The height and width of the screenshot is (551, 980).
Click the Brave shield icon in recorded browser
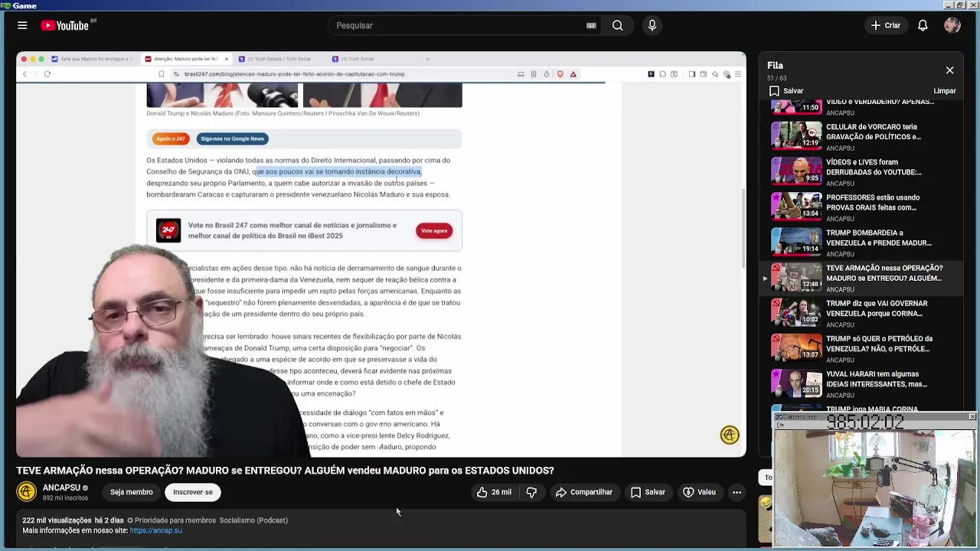tap(560, 74)
